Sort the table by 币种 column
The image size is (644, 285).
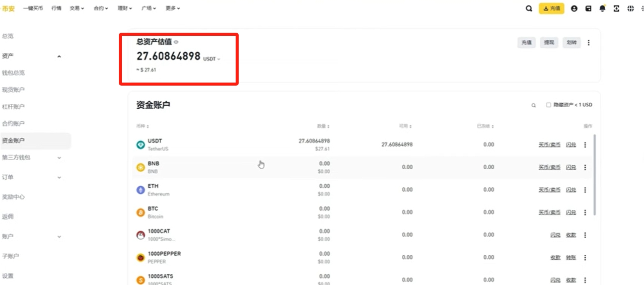[x=142, y=126]
